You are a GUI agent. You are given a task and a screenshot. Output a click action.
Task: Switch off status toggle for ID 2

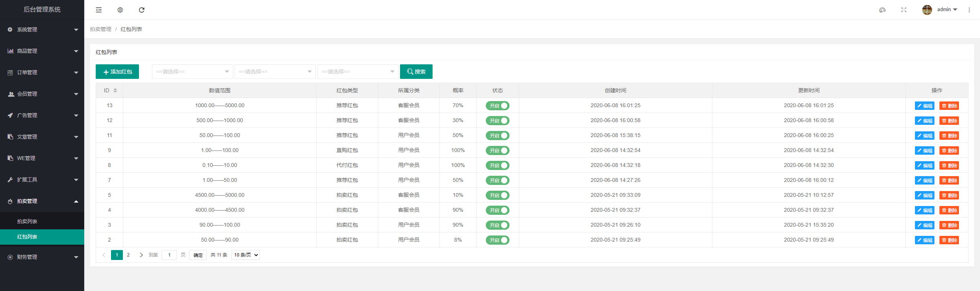tap(497, 240)
